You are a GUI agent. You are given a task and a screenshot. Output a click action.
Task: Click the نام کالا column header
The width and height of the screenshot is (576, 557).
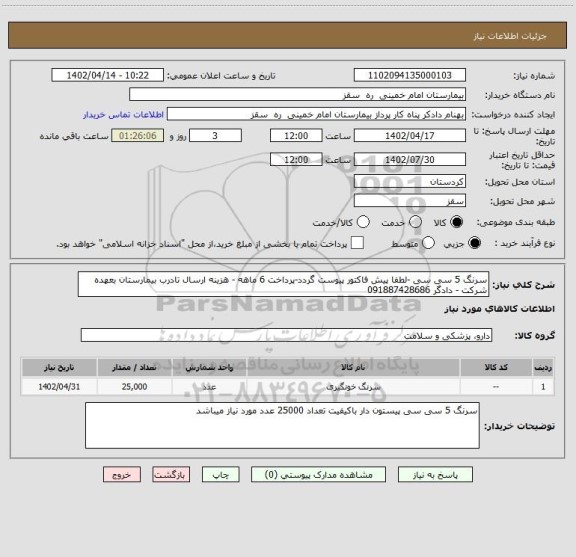(x=353, y=367)
